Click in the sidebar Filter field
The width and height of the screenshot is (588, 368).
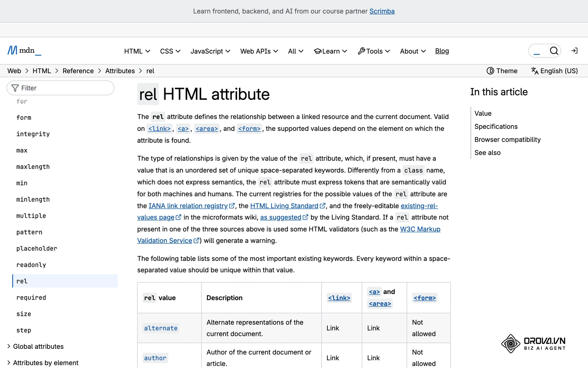click(60, 88)
